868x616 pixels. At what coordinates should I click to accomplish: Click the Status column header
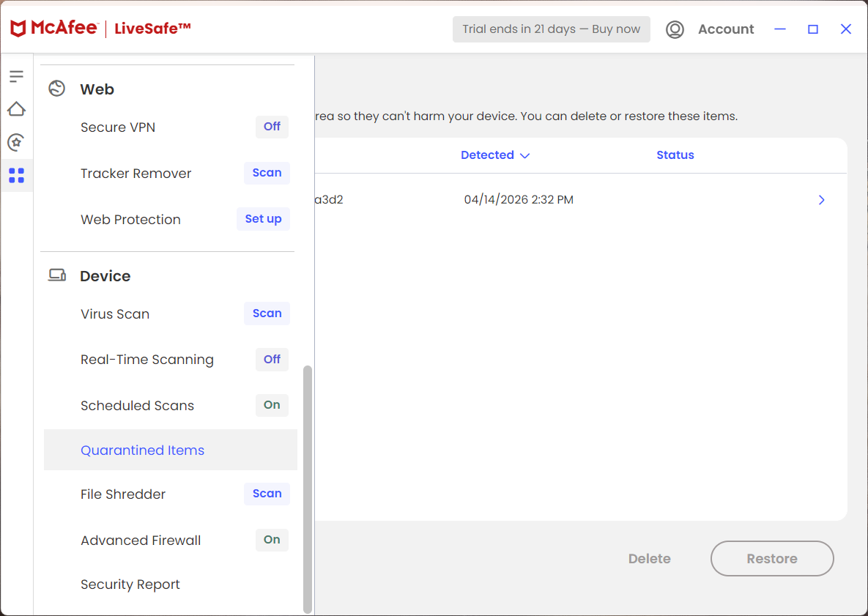(x=675, y=155)
